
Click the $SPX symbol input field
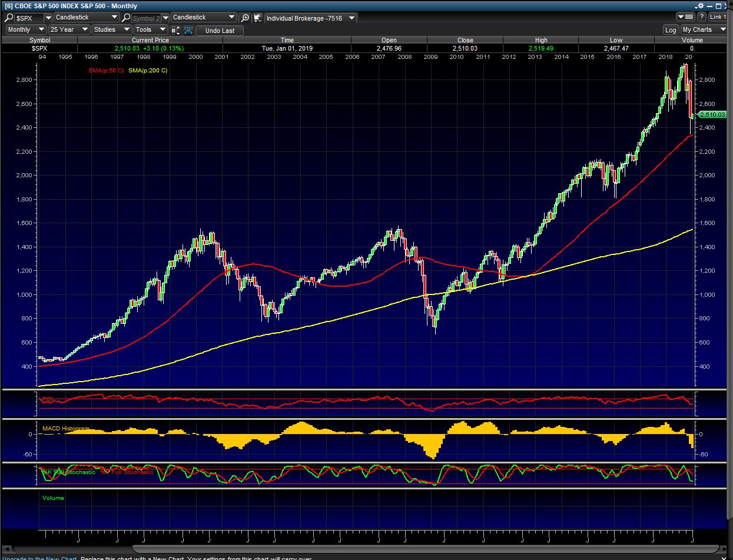click(29, 18)
